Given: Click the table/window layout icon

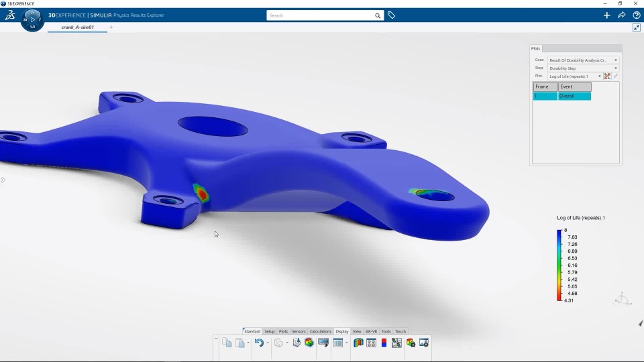Looking at the screenshot, I should tap(338, 343).
